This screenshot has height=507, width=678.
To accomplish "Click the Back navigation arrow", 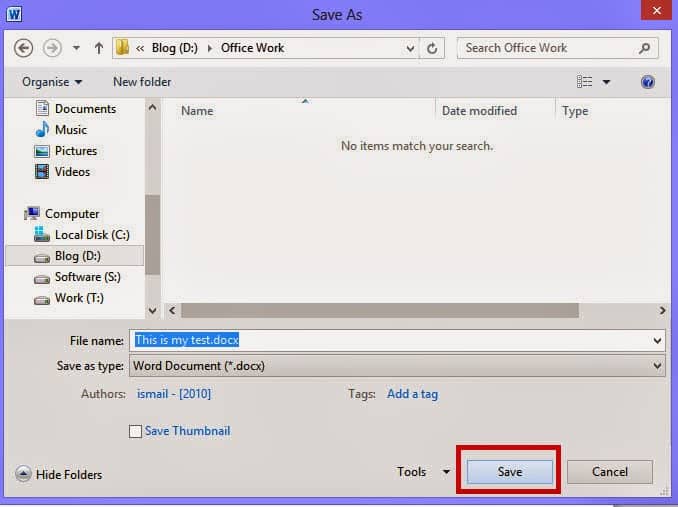I will (x=24, y=48).
